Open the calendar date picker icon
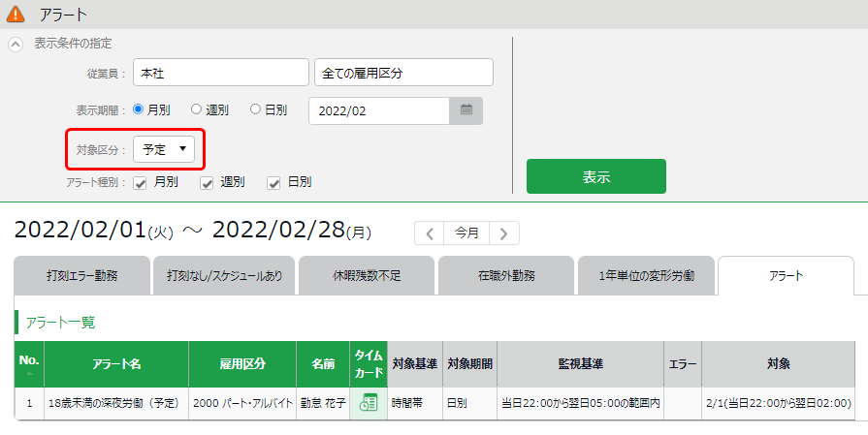This screenshot has width=868, height=435. point(466,110)
